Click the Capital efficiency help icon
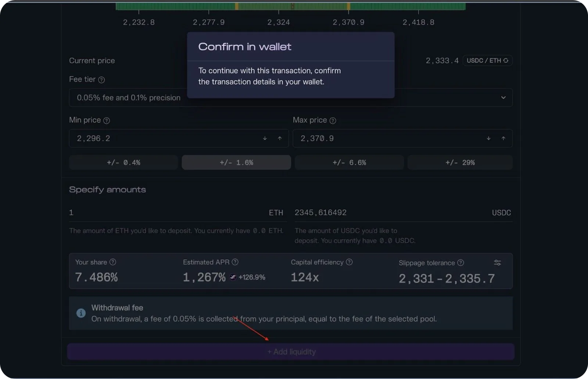 [349, 262]
